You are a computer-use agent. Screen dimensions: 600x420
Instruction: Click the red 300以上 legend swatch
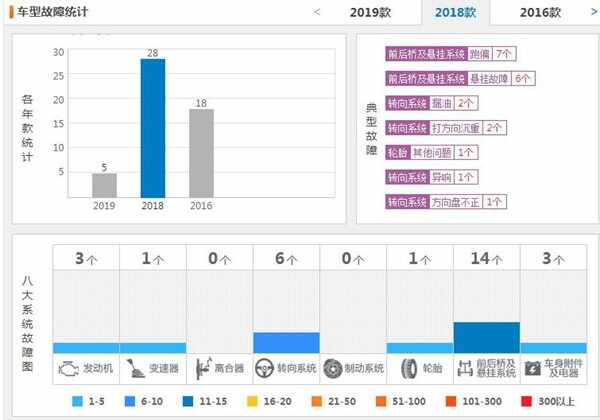tap(527, 401)
